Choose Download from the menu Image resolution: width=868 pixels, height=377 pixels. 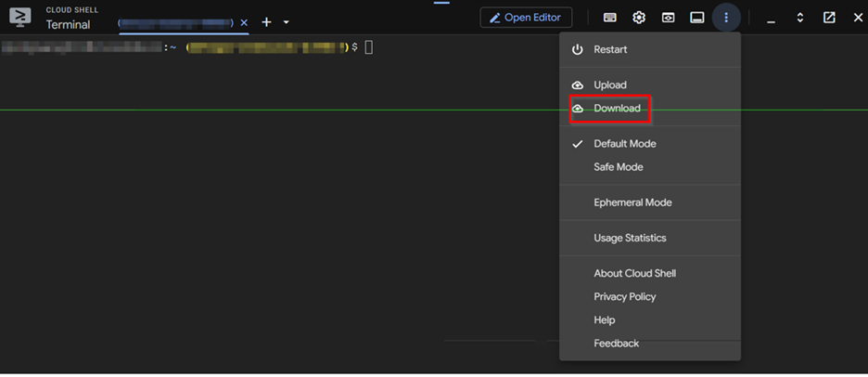[x=617, y=109]
